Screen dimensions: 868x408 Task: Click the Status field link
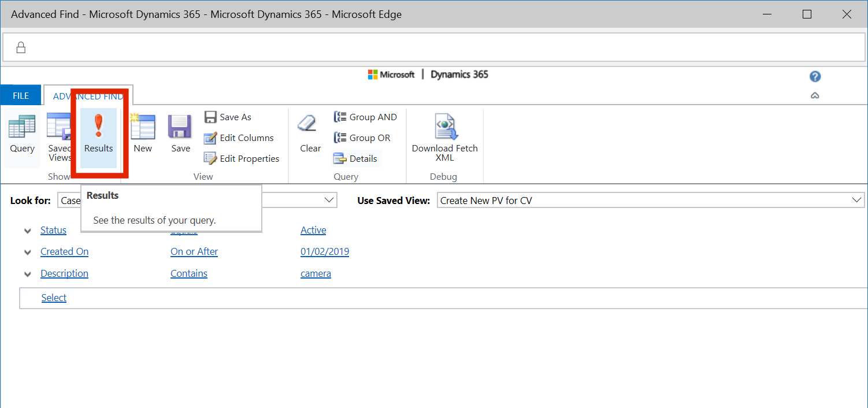(53, 230)
